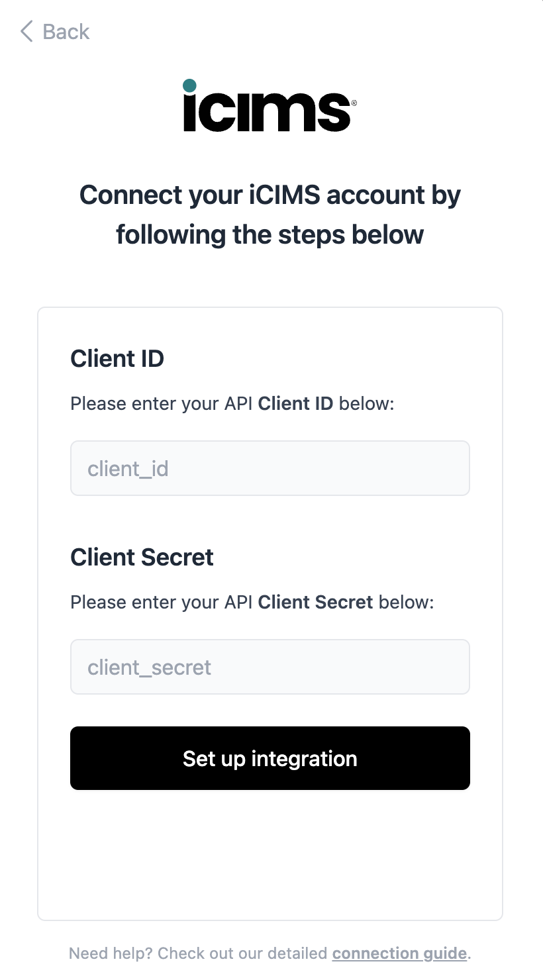543x980 pixels.
Task: Click the teal dot on iCIMS logo
Action: (x=189, y=85)
